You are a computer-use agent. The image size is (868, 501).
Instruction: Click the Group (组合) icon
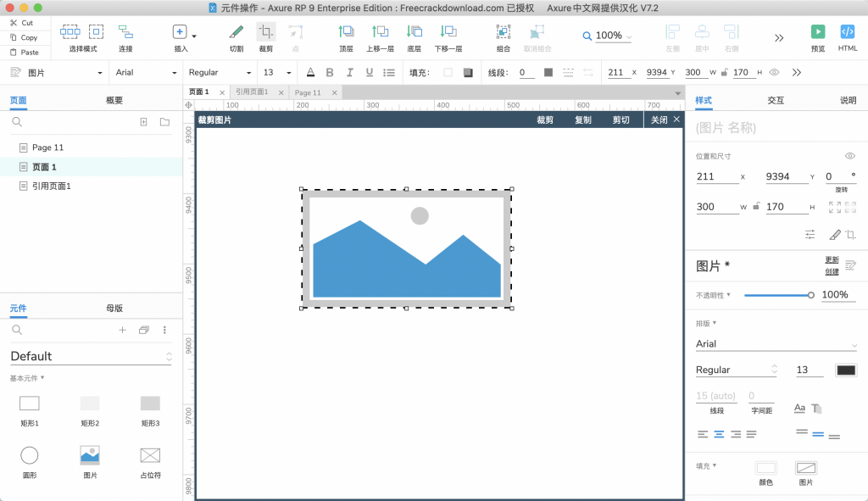tap(504, 32)
